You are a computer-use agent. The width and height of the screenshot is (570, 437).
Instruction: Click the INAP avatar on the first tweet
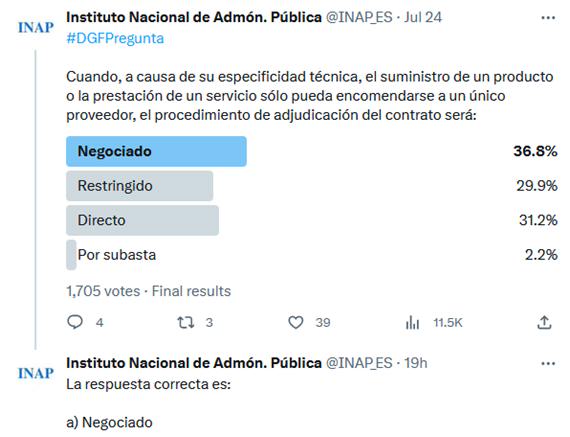coord(36,27)
